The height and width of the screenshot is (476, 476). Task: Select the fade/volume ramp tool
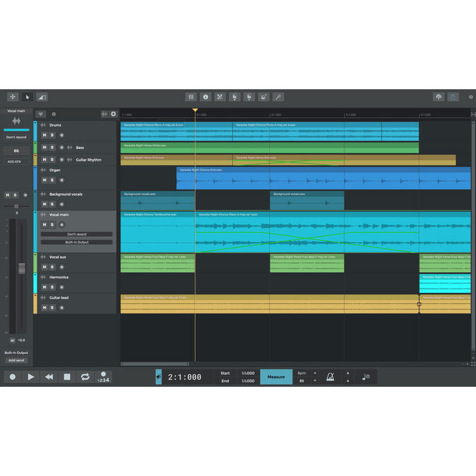point(42,97)
